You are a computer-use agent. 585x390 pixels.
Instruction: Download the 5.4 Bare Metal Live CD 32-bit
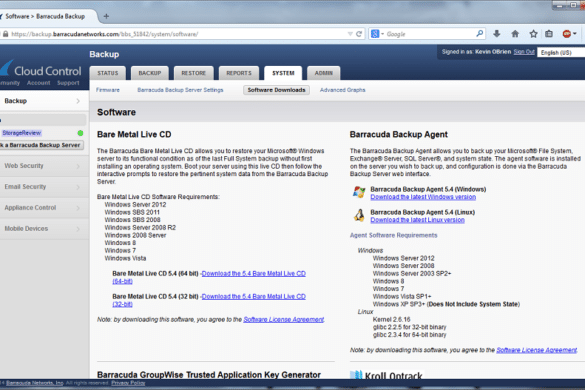254,297
